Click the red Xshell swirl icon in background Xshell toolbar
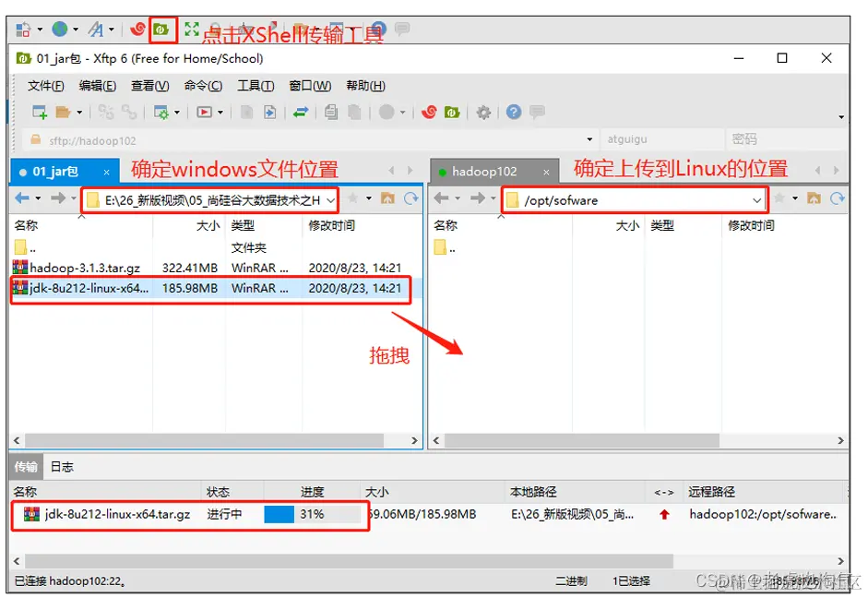The height and width of the screenshot is (598, 868). point(137,29)
